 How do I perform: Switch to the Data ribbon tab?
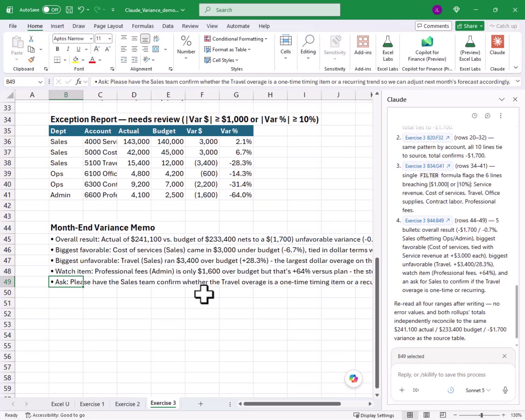[168, 26]
